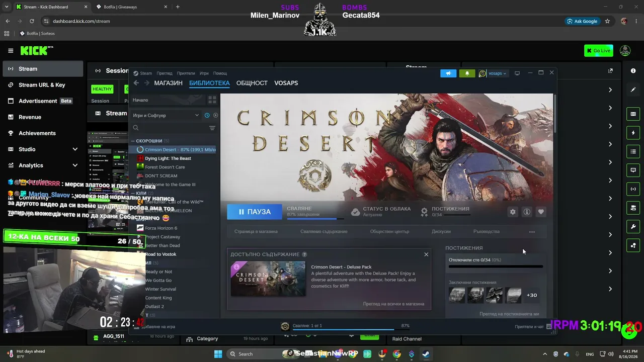Viewport: 644px width, 362px height.
Task: Open Страница в магазина link
Action: [256, 232]
